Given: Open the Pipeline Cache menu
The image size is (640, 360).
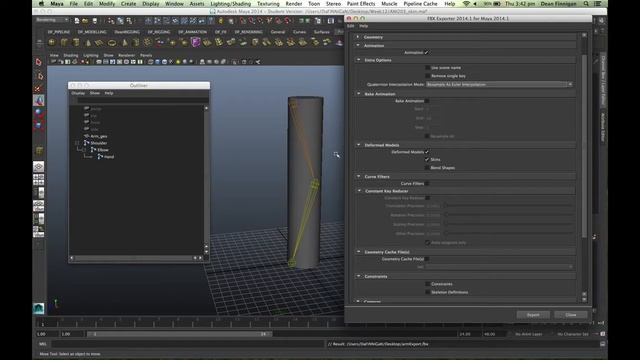Looking at the screenshot, I should point(420,4).
